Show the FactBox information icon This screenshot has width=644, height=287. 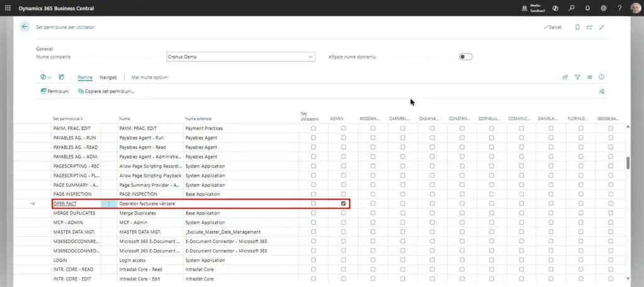(602, 77)
